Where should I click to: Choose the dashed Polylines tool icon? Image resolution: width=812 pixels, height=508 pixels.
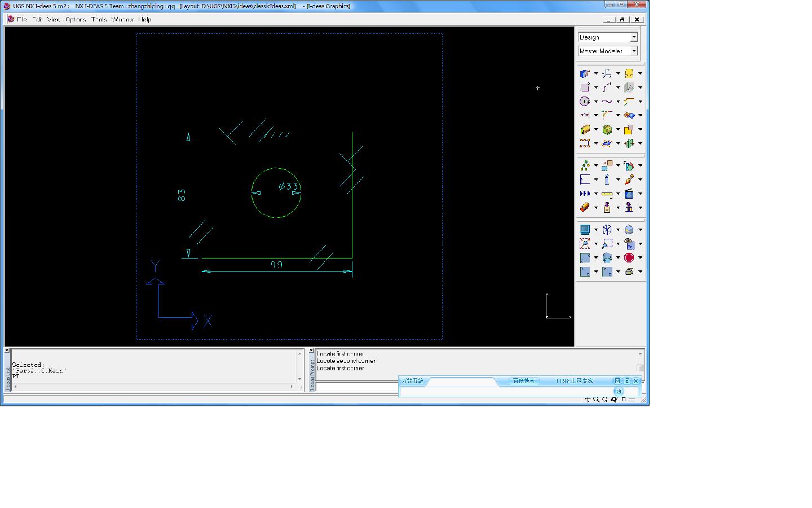coord(607,87)
